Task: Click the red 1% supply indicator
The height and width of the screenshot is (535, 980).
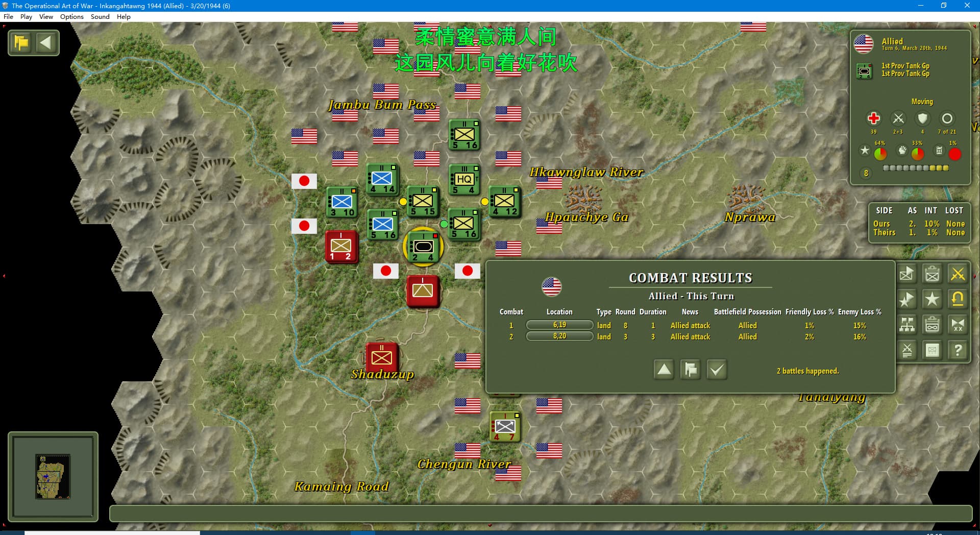Action: click(x=954, y=154)
